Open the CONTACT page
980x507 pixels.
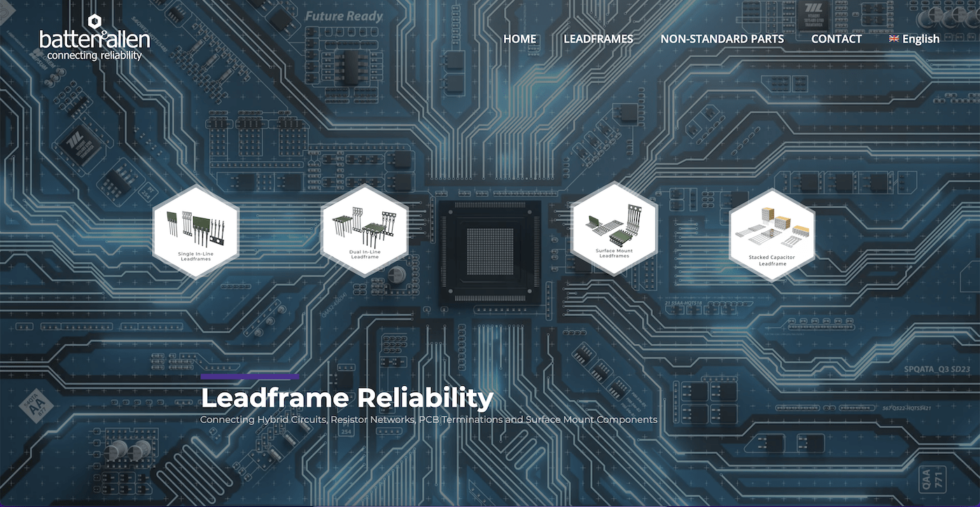click(x=836, y=39)
